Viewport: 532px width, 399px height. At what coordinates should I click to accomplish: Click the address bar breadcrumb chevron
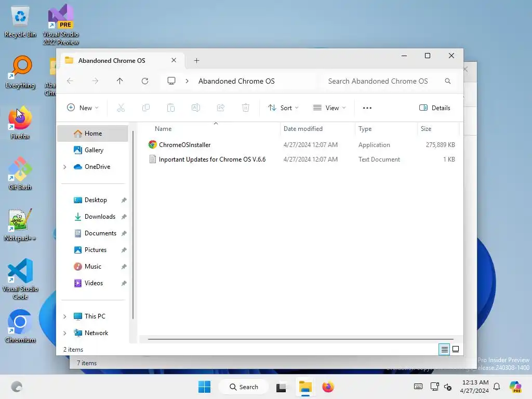pyautogui.click(x=187, y=81)
